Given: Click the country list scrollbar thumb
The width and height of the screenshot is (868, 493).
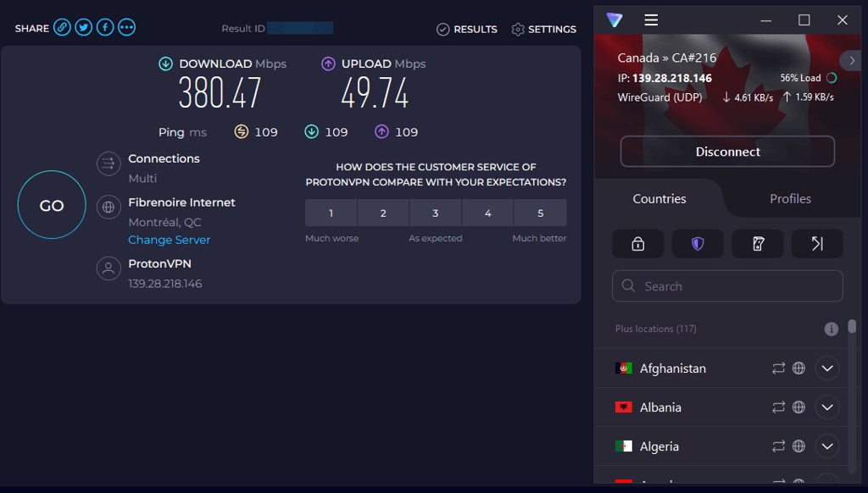Looking at the screenshot, I should tap(852, 326).
